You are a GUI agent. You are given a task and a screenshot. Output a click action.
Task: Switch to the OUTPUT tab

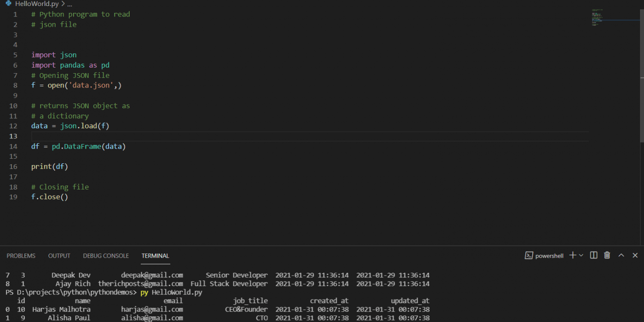click(59, 255)
